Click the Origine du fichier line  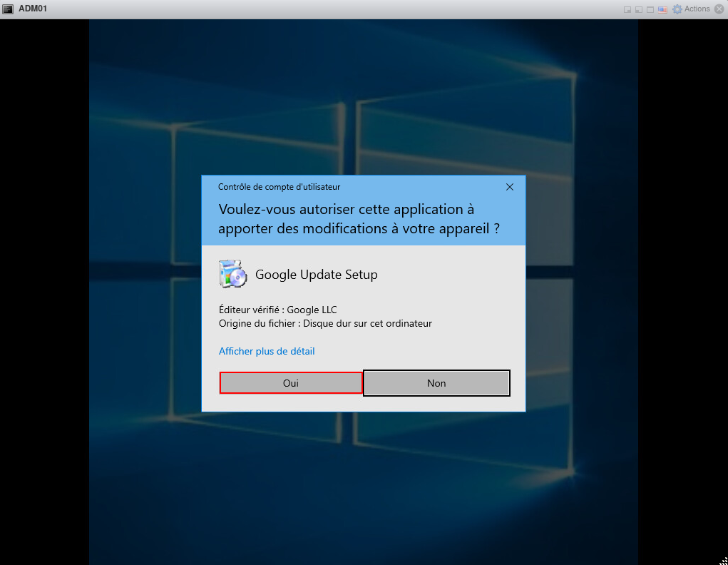pyautogui.click(x=325, y=323)
